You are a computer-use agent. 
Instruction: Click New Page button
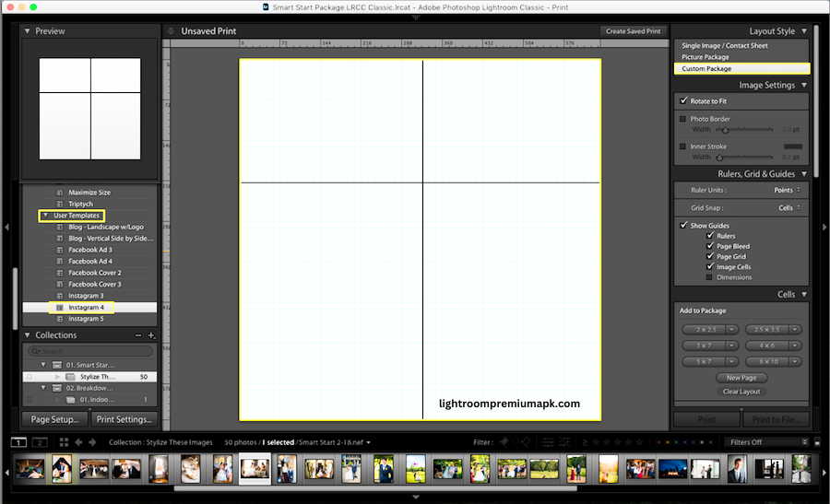coord(741,378)
